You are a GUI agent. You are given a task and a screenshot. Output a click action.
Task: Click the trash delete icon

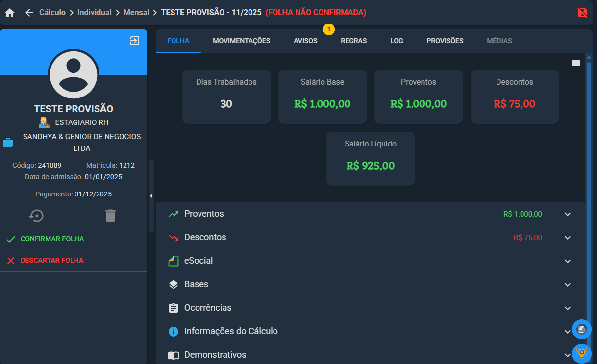[x=110, y=216]
